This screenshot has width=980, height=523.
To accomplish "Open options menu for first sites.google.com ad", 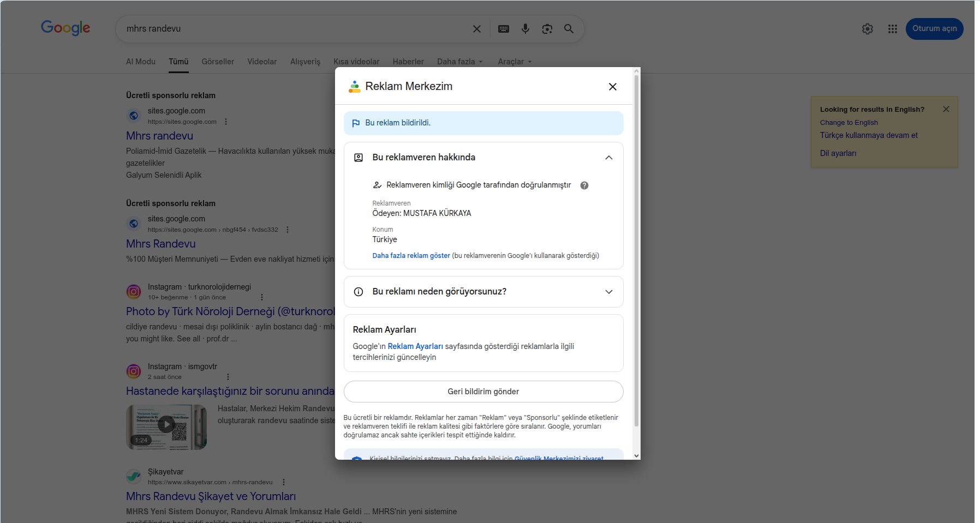I will pos(226,122).
